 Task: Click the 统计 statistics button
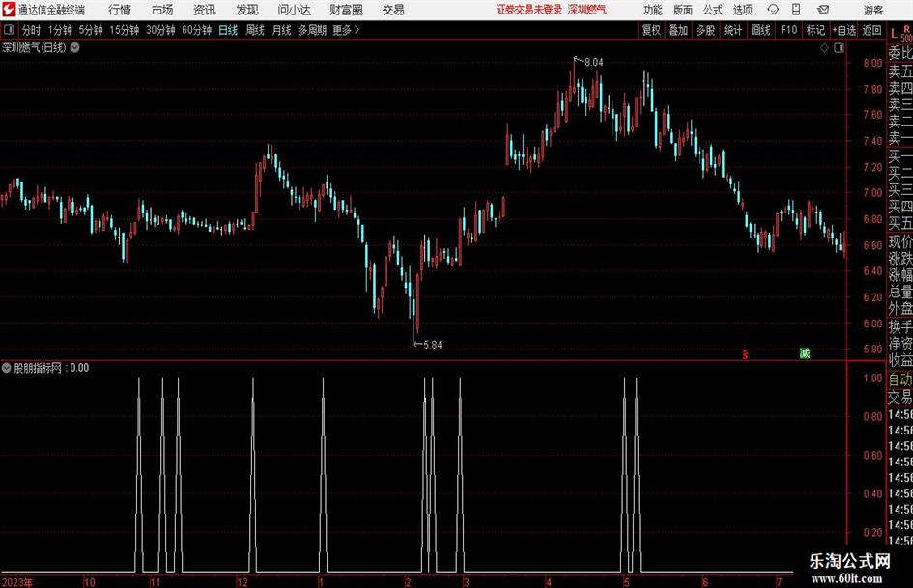(x=732, y=30)
